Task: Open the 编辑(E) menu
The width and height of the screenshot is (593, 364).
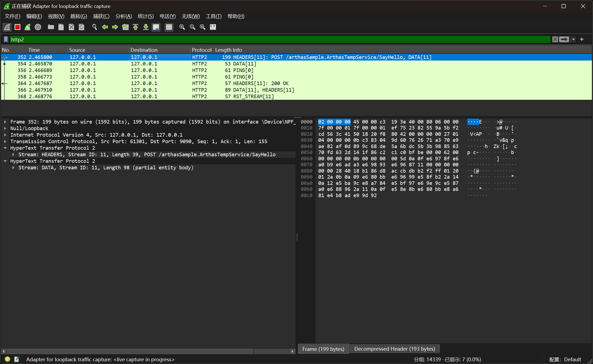Action: pos(34,16)
